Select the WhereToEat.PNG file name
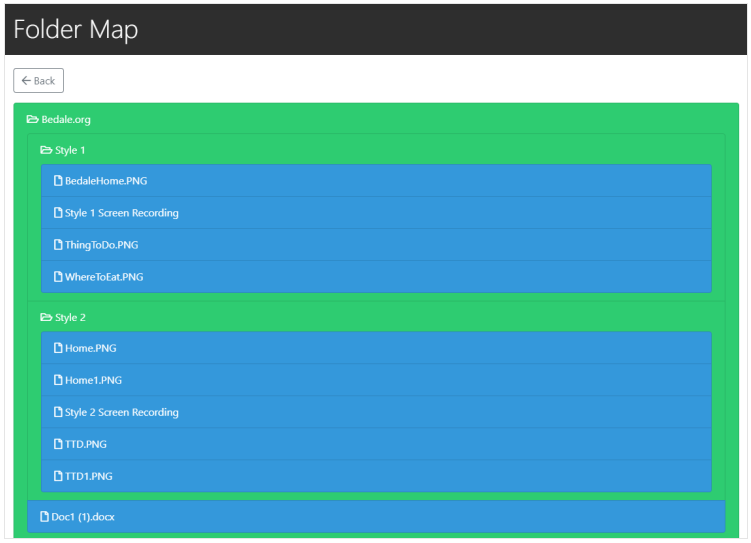This screenshot has width=751, height=543. pos(104,277)
